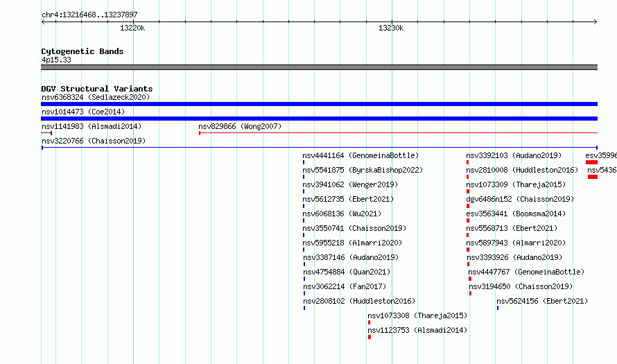Open nsv6068136 (Wu2021) variant
Screen dimensions: 617x364
click(x=342, y=214)
